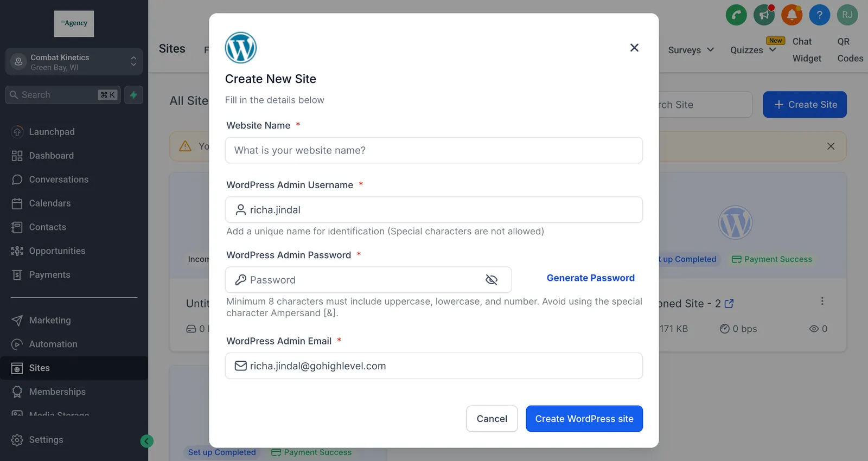Screen dimensions: 868x461
Task: Click the Website Name input field
Action: 434,150
